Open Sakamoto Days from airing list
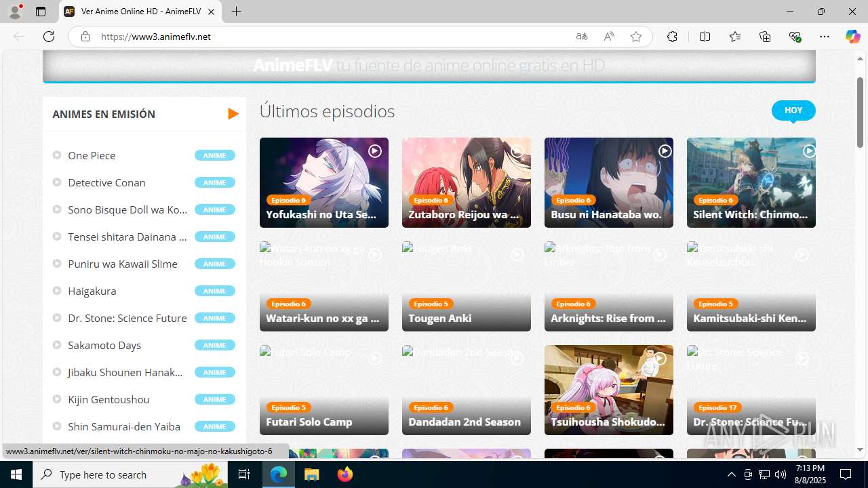The image size is (868, 488). point(104,345)
